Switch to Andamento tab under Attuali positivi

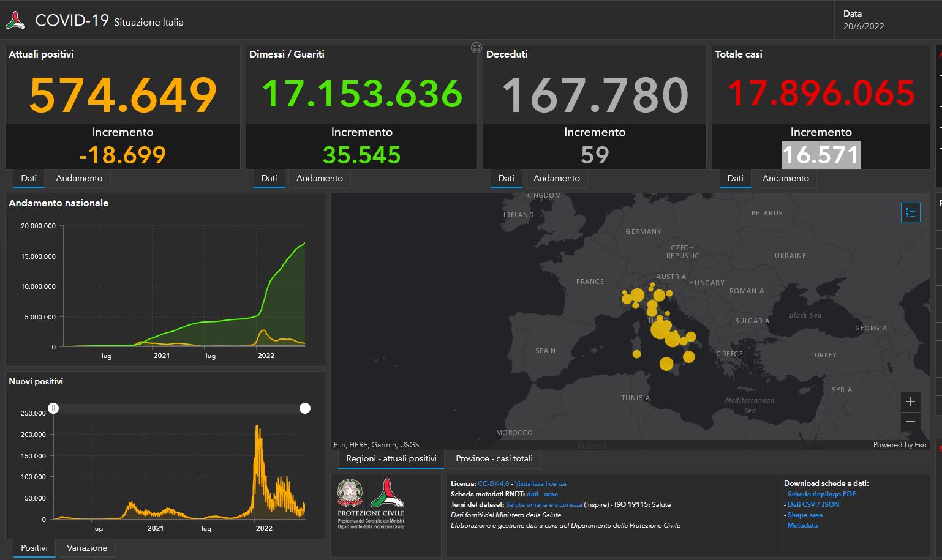[x=79, y=178]
